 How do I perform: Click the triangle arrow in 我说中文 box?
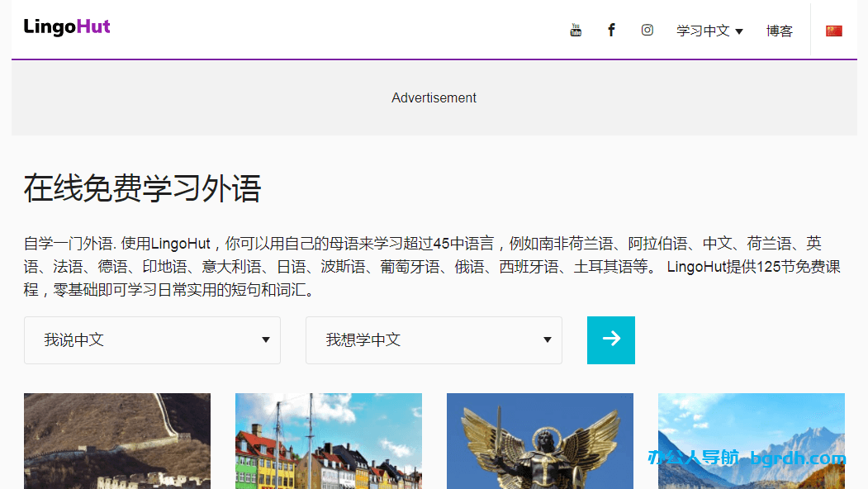[266, 340]
